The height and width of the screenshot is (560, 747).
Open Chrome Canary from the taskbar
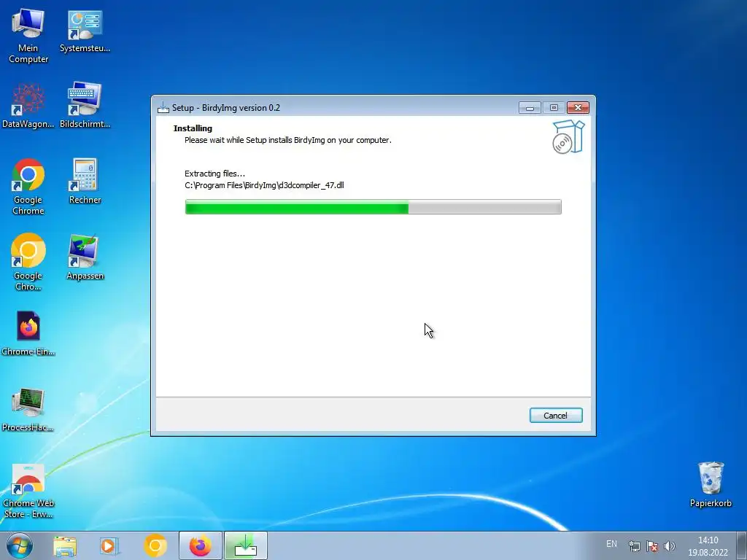155,545
